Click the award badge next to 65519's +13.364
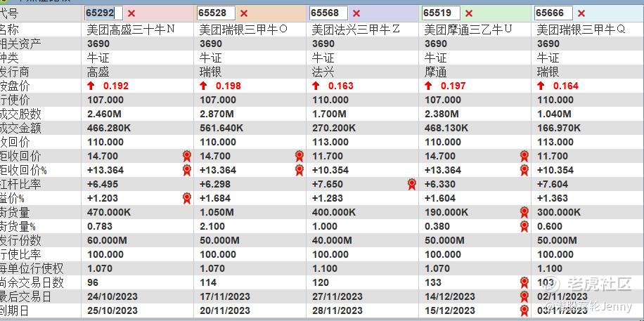The image size is (644, 321). (x=524, y=170)
